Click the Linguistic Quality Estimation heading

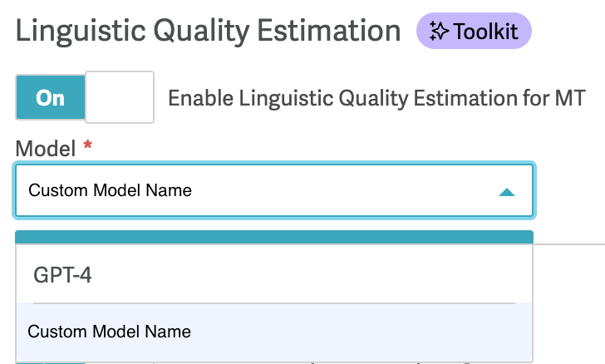[x=209, y=31]
